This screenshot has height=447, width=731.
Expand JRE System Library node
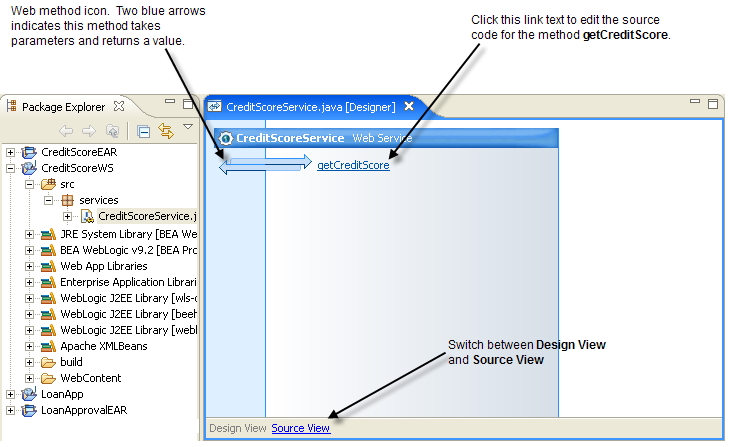tap(29, 234)
